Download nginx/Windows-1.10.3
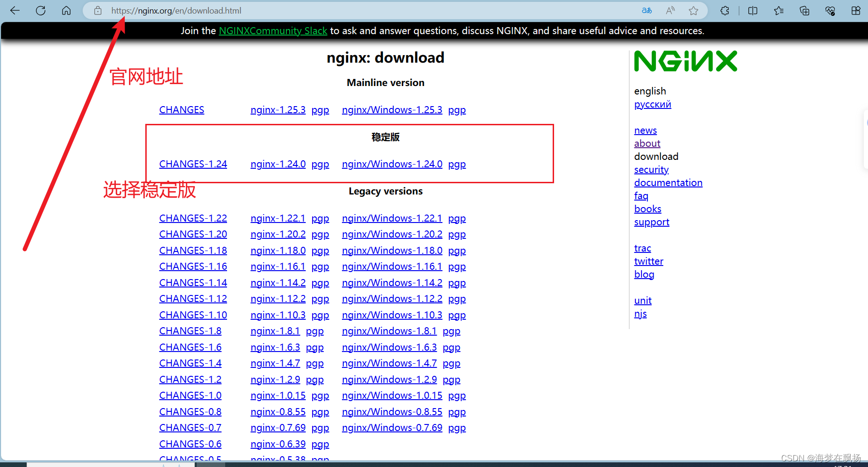 point(392,315)
